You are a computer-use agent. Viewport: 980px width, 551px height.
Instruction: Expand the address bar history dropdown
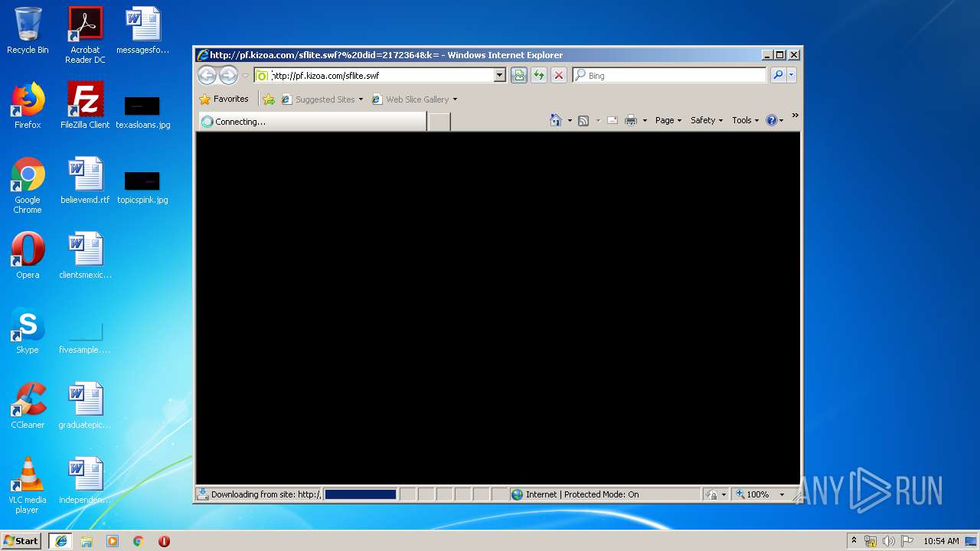pos(500,75)
